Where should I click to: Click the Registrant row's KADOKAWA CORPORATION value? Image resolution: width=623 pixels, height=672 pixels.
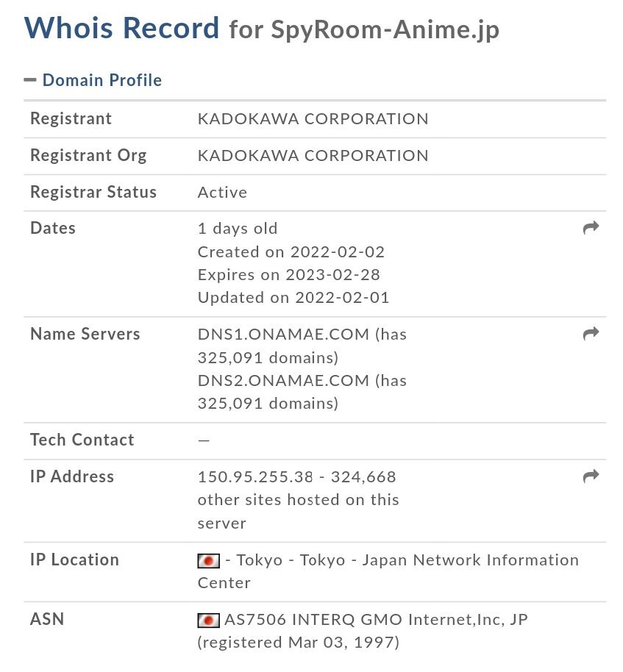point(313,119)
